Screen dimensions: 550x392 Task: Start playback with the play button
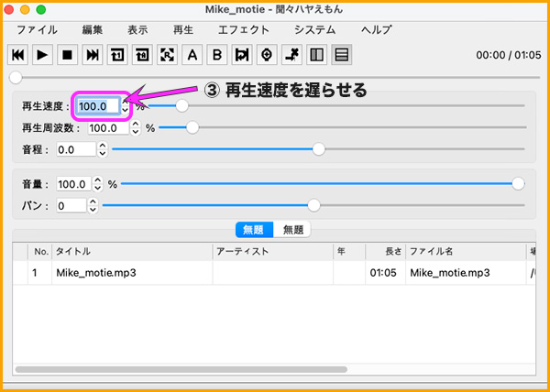tap(43, 55)
